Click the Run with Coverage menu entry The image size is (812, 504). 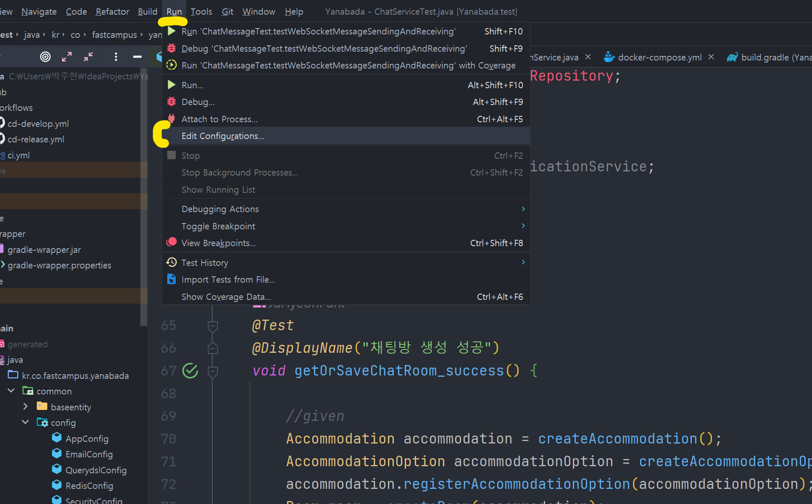pyautogui.click(x=348, y=66)
